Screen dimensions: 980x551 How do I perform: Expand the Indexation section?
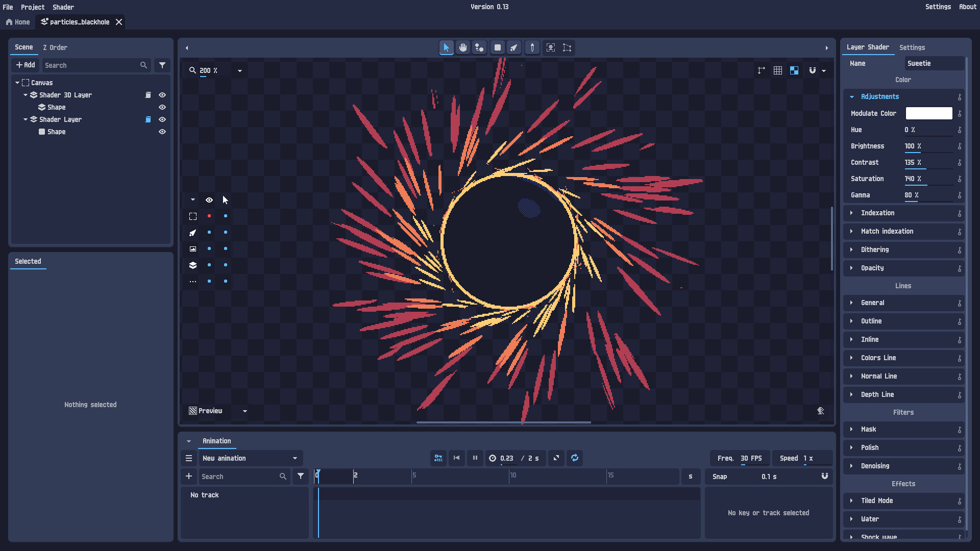(x=851, y=213)
